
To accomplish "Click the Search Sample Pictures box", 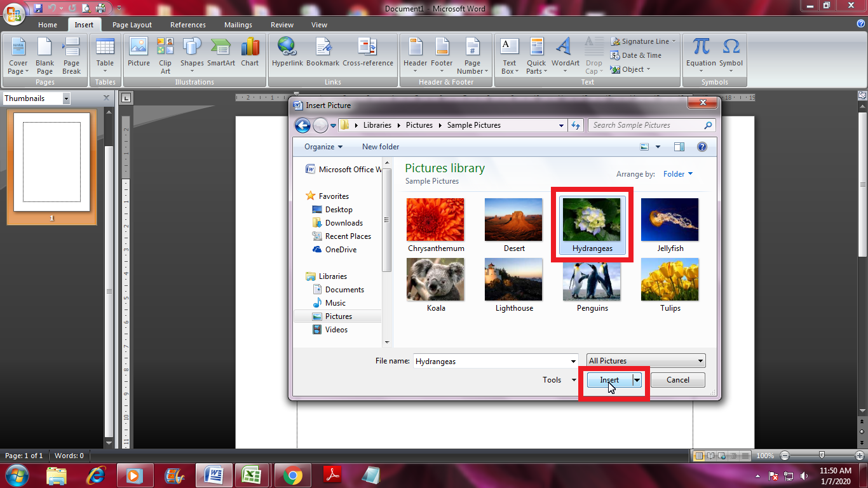I will click(651, 125).
